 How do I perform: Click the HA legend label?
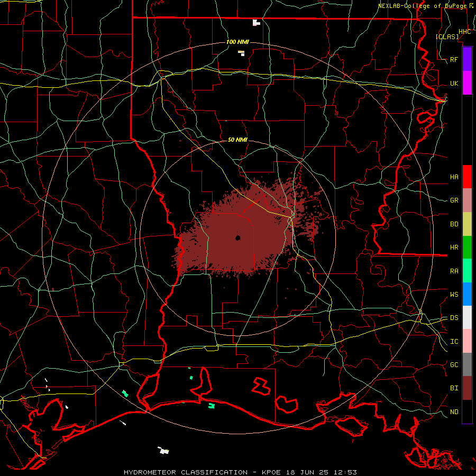click(454, 177)
